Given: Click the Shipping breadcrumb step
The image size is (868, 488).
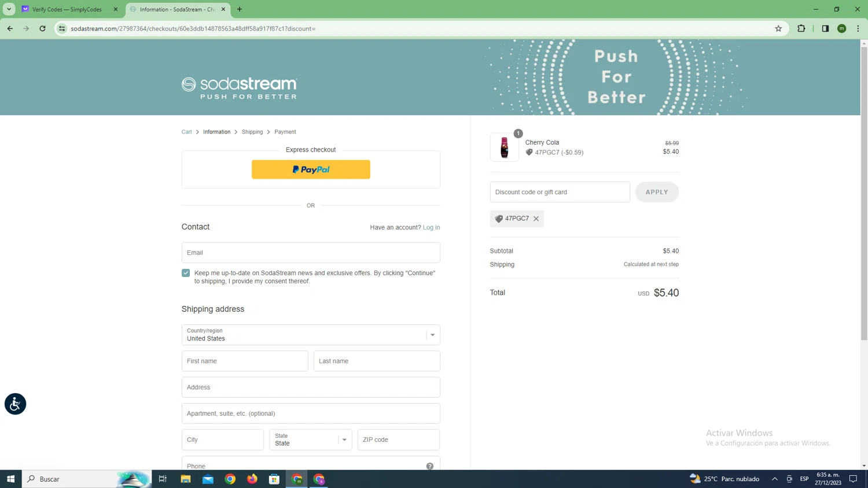Looking at the screenshot, I should pos(252,132).
